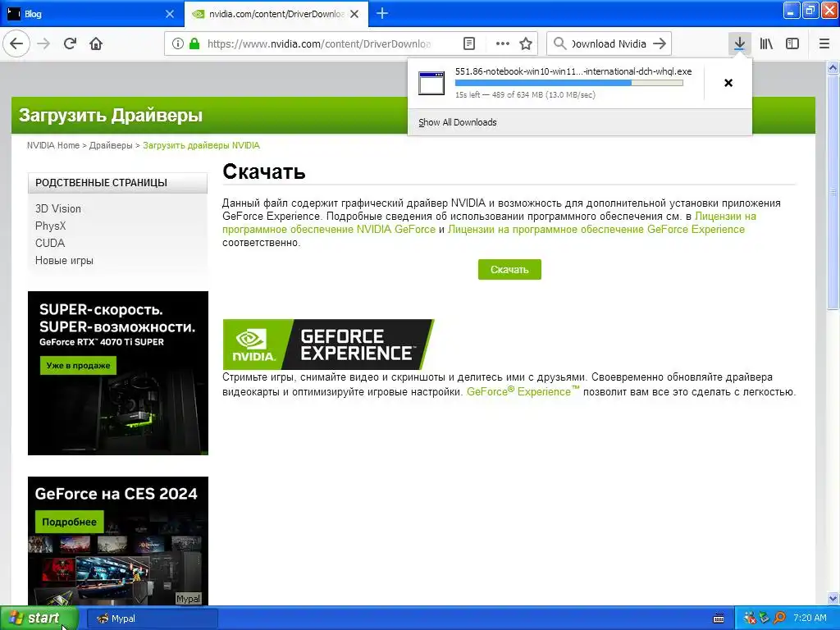Click the vertical scrollbar thumb

pyautogui.click(x=833, y=191)
